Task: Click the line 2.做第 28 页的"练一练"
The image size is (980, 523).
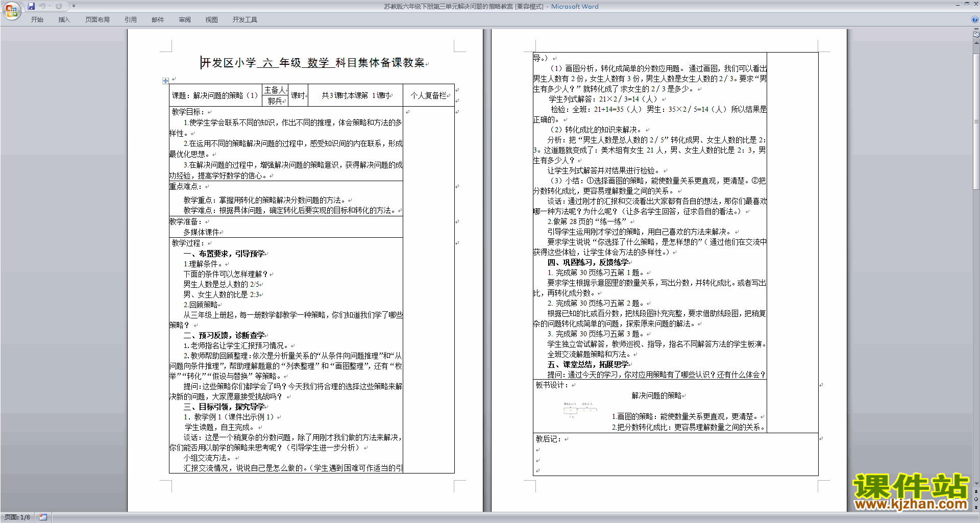Action: (587, 221)
